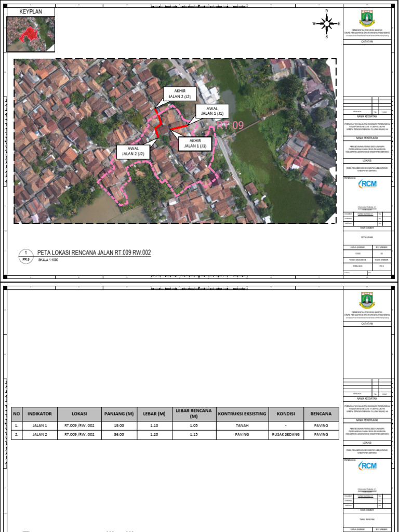
Task: Click the RENCANA column header
Action: click(321, 414)
